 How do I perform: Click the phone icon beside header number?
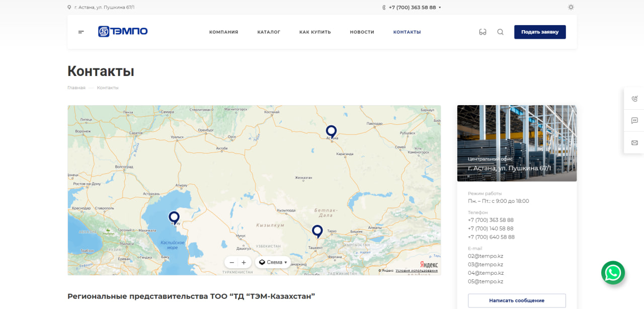384,8
